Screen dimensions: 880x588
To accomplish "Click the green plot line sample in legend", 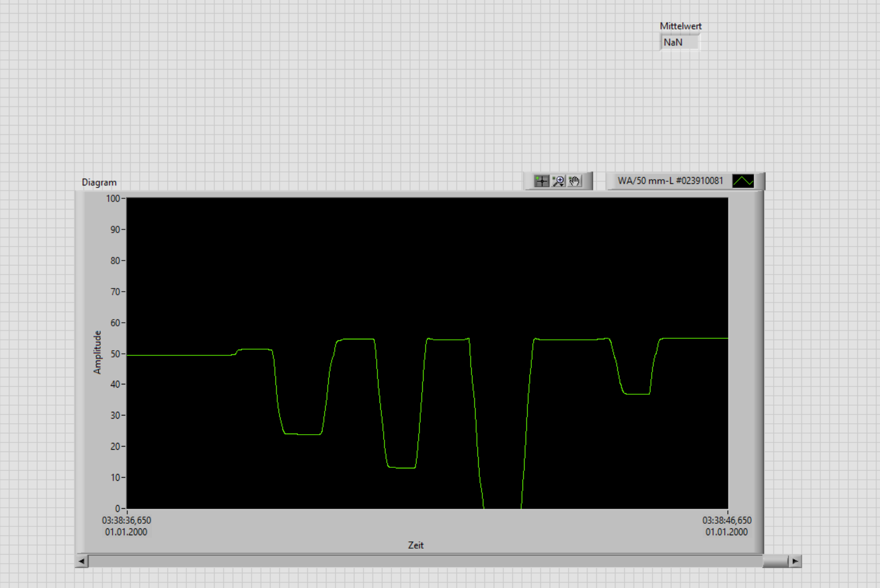I will tap(743, 181).
